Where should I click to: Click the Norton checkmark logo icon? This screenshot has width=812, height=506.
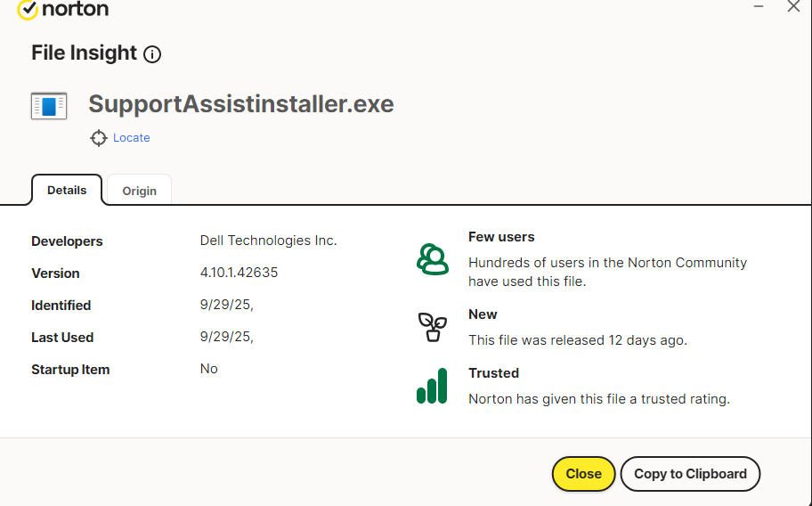[28, 9]
